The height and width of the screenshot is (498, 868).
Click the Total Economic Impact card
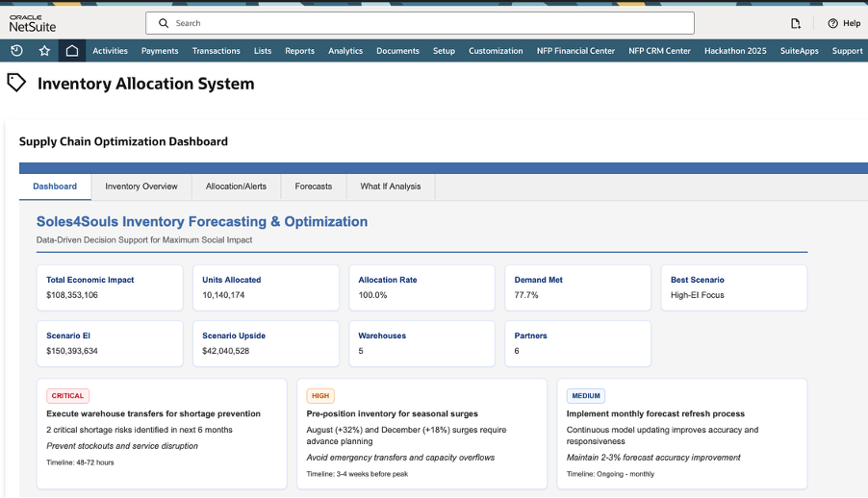click(110, 287)
